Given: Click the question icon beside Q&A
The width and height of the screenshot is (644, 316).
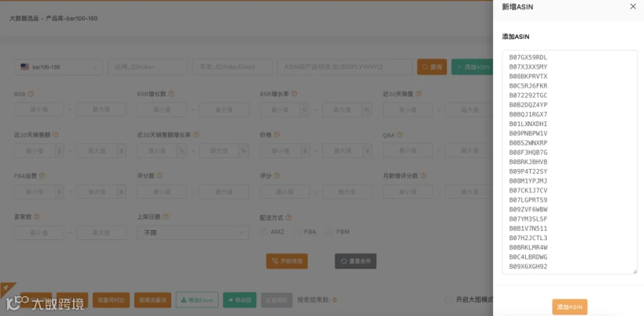Looking at the screenshot, I should point(399,135).
